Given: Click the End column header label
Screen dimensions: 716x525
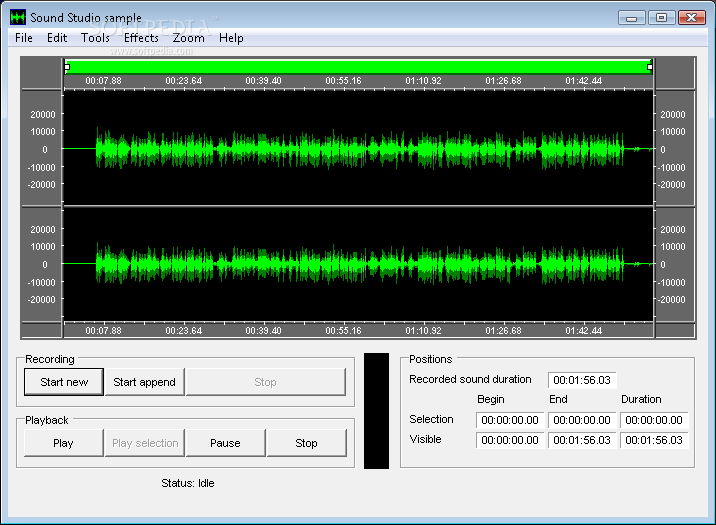Looking at the screenshot, I should click(558, 399).
